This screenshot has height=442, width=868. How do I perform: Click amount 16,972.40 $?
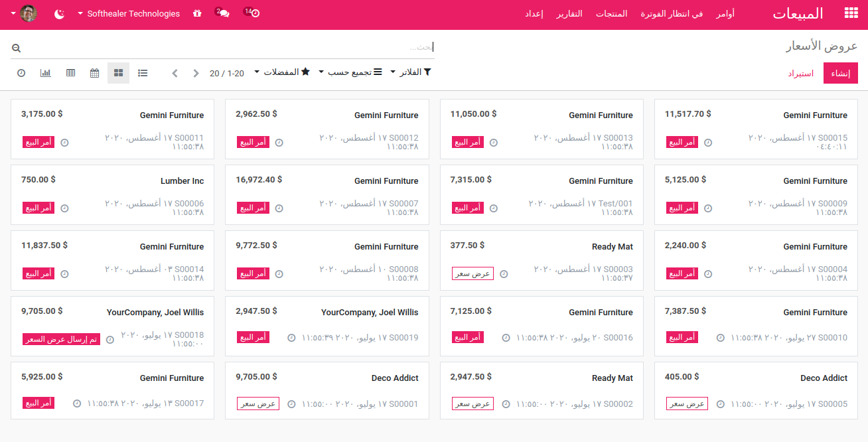[x=258, y=179]
